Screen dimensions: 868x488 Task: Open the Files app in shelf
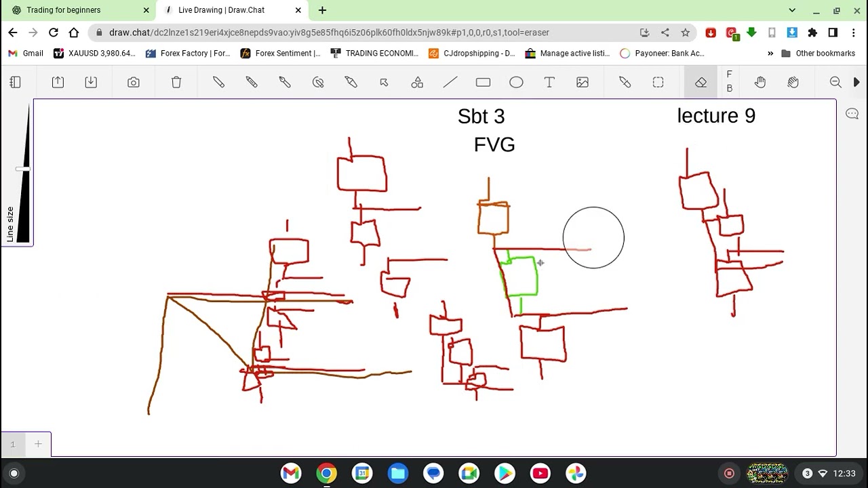[397, 473]
